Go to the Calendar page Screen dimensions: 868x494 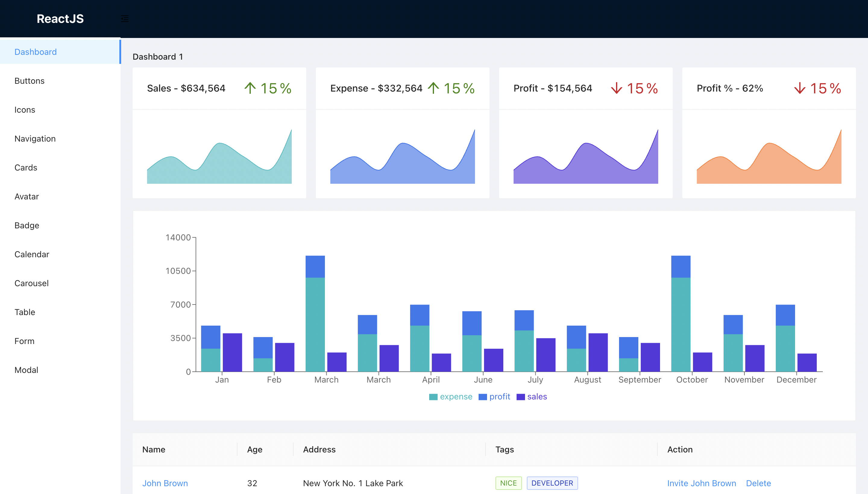pos(32,255)
